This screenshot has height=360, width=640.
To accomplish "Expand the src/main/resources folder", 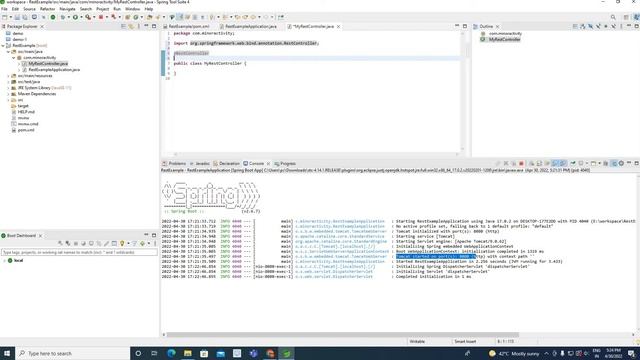I will coord(8,76).
